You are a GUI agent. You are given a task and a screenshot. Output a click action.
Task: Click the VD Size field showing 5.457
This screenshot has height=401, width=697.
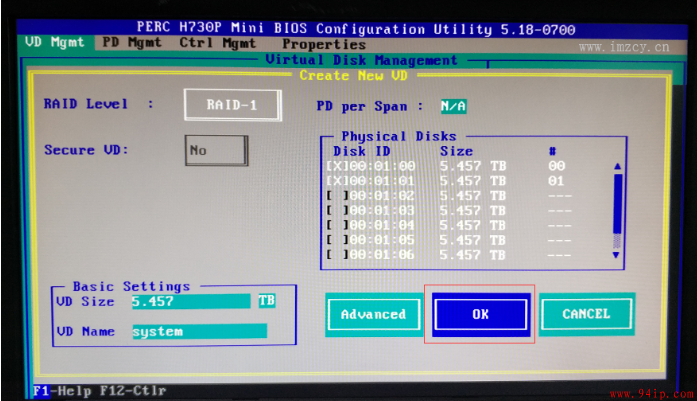click(191, 301)
